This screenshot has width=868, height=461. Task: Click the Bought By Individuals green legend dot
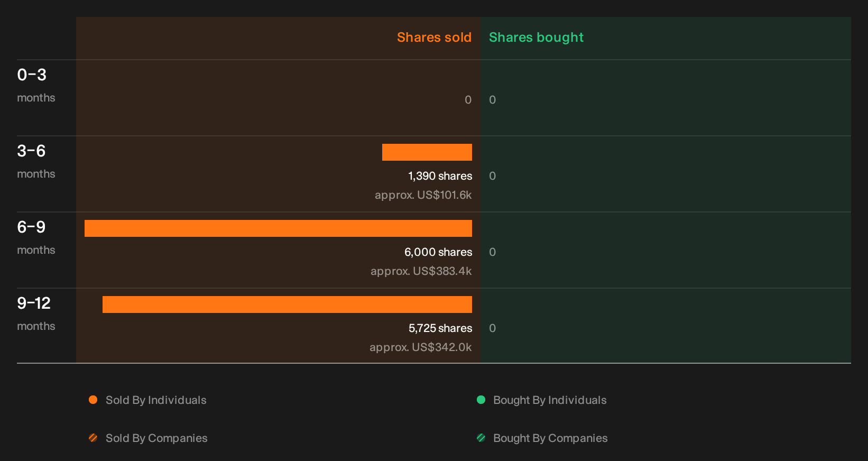click(481, 400)
